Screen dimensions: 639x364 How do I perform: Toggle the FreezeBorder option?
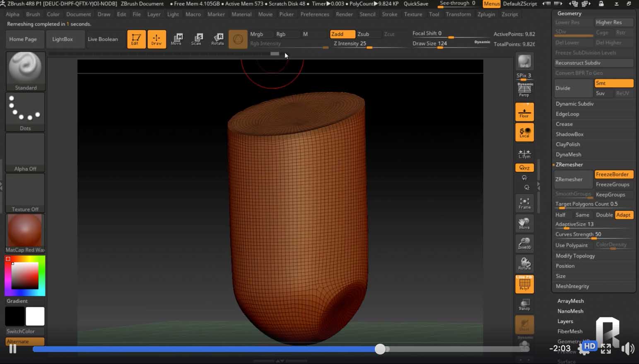[x=613, y=175]
